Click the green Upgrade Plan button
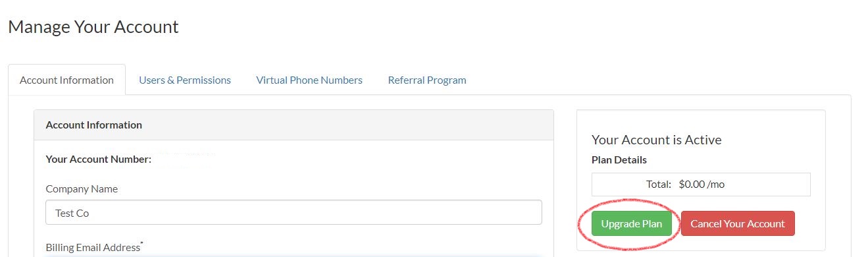Screen dimensions: 868x257 [x=632, y=223]
